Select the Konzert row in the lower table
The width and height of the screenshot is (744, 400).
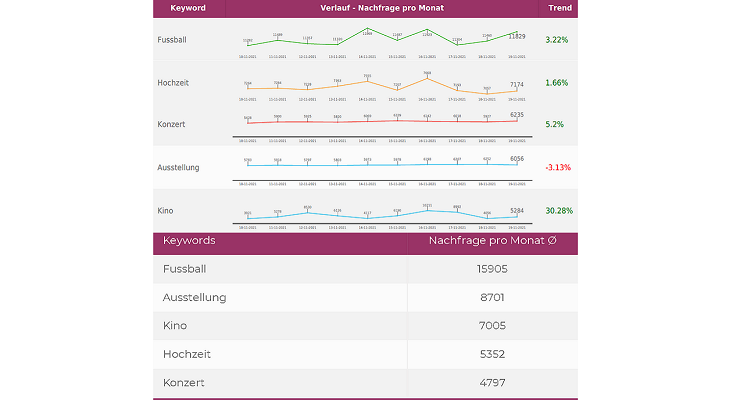click(365, 383)
